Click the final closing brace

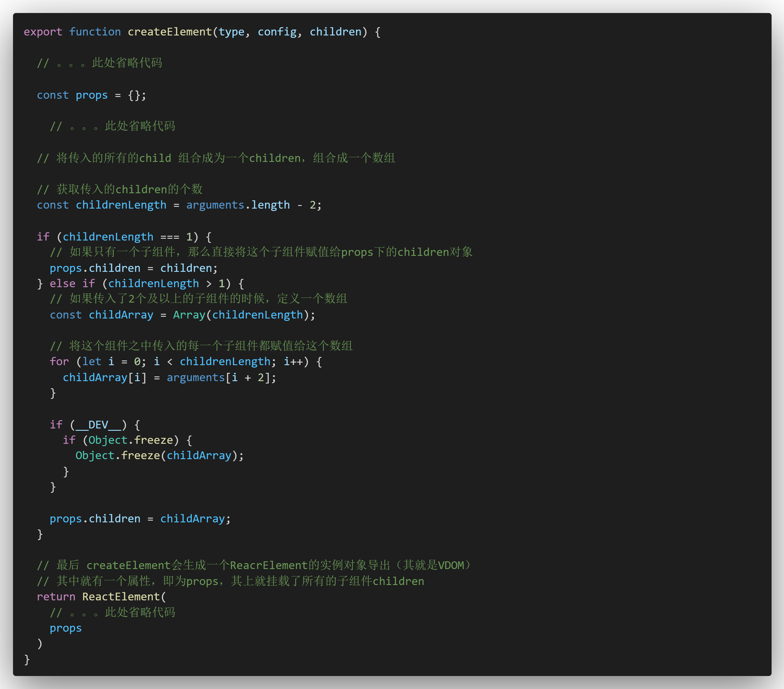coord(27,659)
